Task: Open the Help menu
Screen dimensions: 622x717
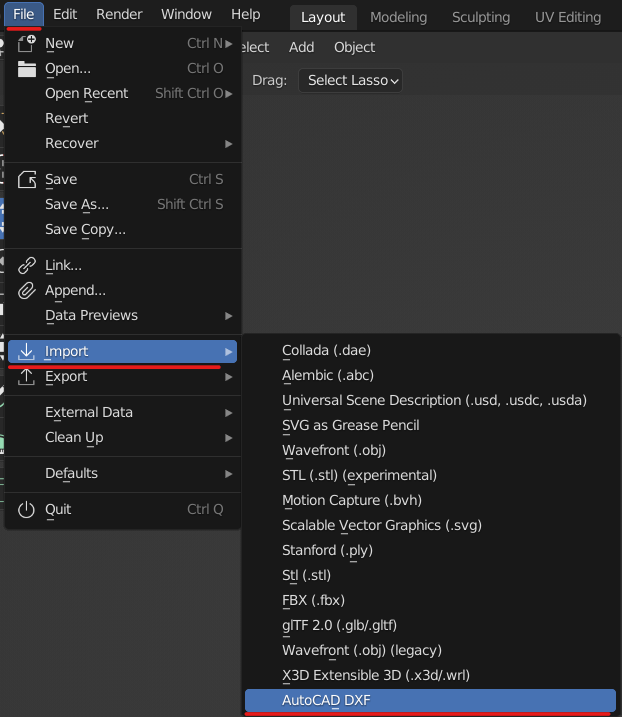Action: click(246, 14)
